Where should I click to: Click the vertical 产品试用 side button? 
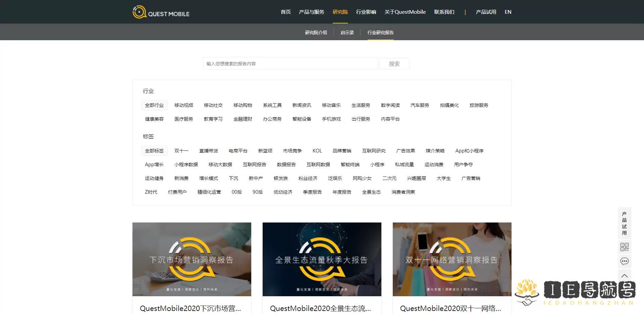tap(625, 223)
